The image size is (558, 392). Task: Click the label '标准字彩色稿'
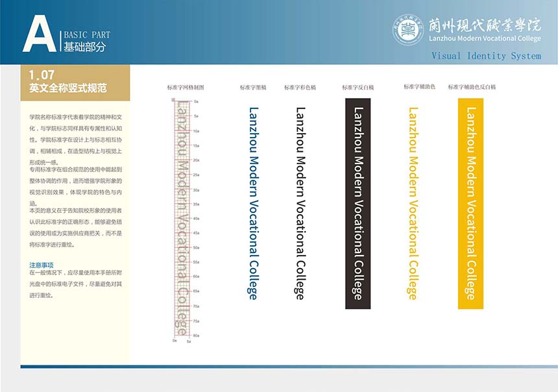(x=300, y=87)
